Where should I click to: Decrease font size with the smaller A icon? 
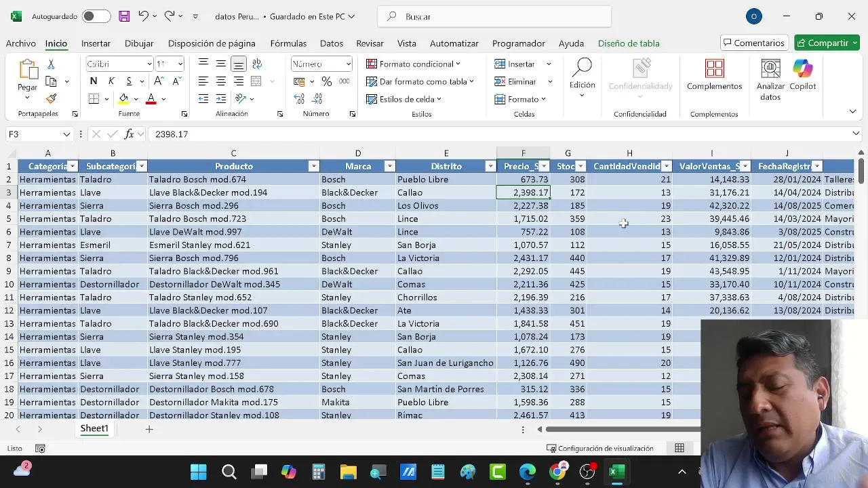point(176,81)
